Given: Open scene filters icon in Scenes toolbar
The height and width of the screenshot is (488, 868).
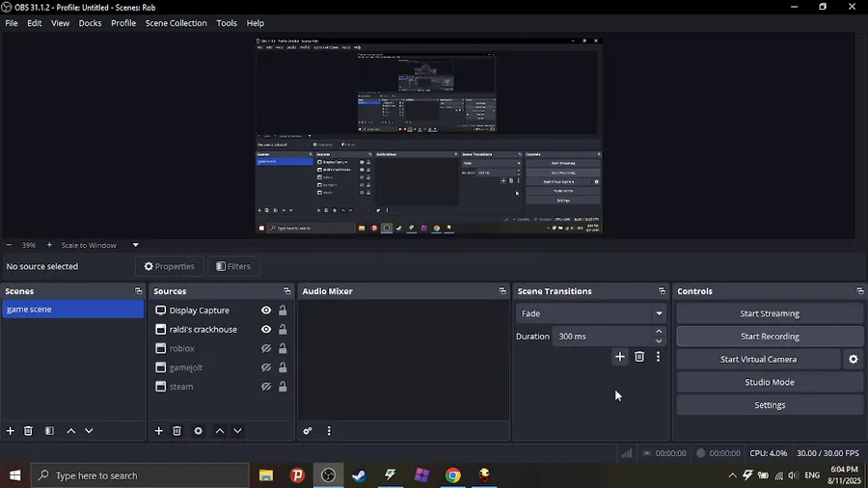Looking at the screenshot, I should point(49,431).
